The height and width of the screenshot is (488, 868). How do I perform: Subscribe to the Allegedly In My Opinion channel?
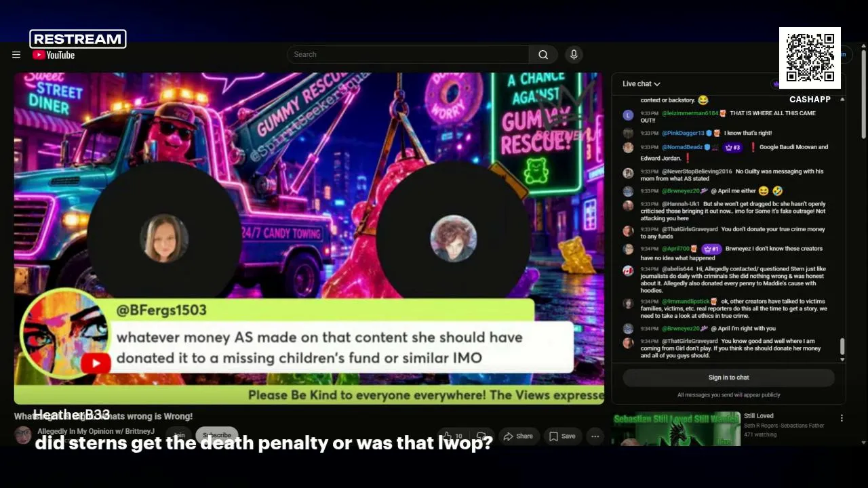tap(217, 436)
